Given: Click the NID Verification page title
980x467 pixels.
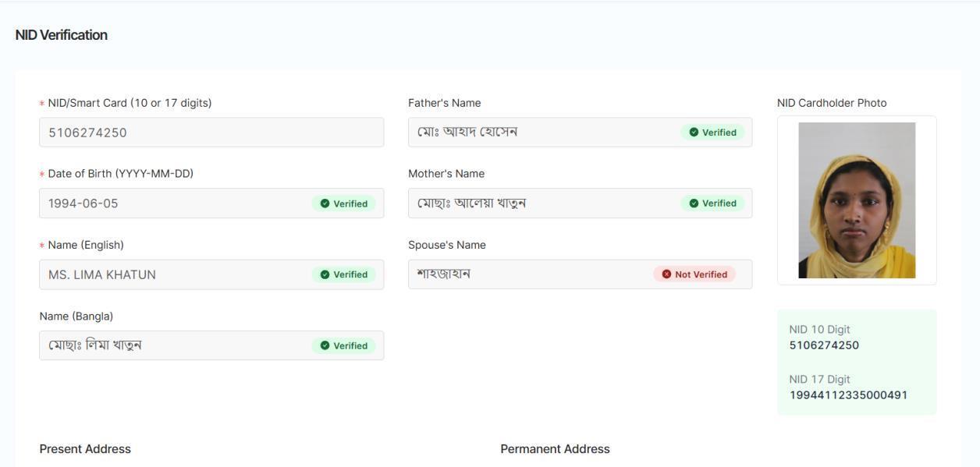Looking at the screenshot, I should pos(62,35).
